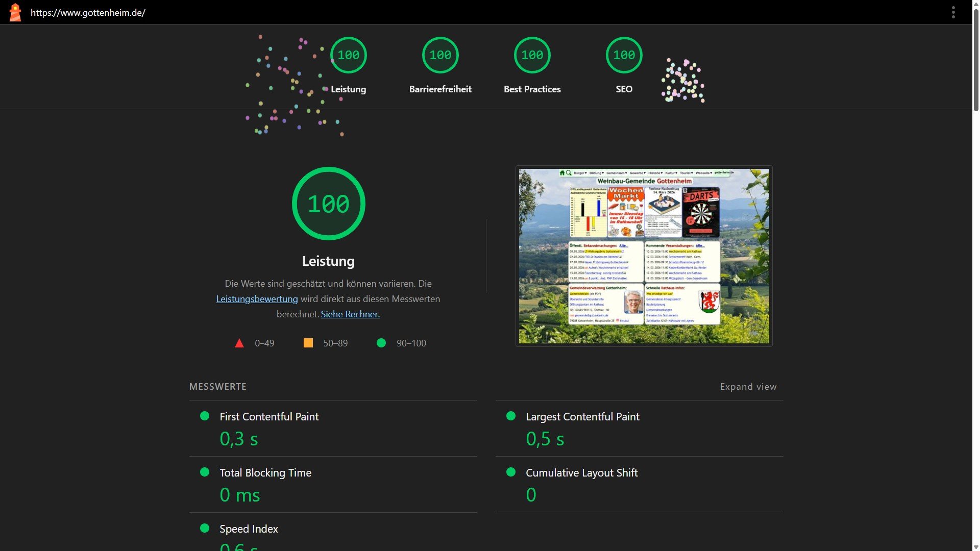Open the three-dot tools menu
980x551 pixels.
tap(953, 12)
